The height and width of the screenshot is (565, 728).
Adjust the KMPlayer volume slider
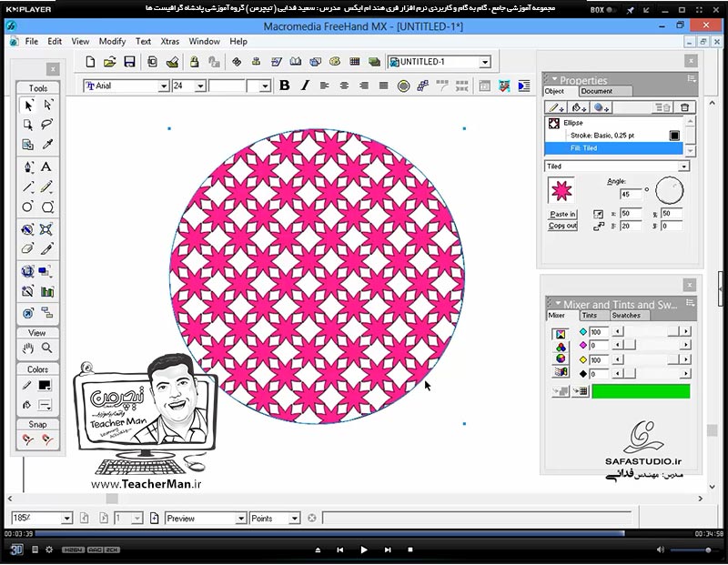click(693, 550)
